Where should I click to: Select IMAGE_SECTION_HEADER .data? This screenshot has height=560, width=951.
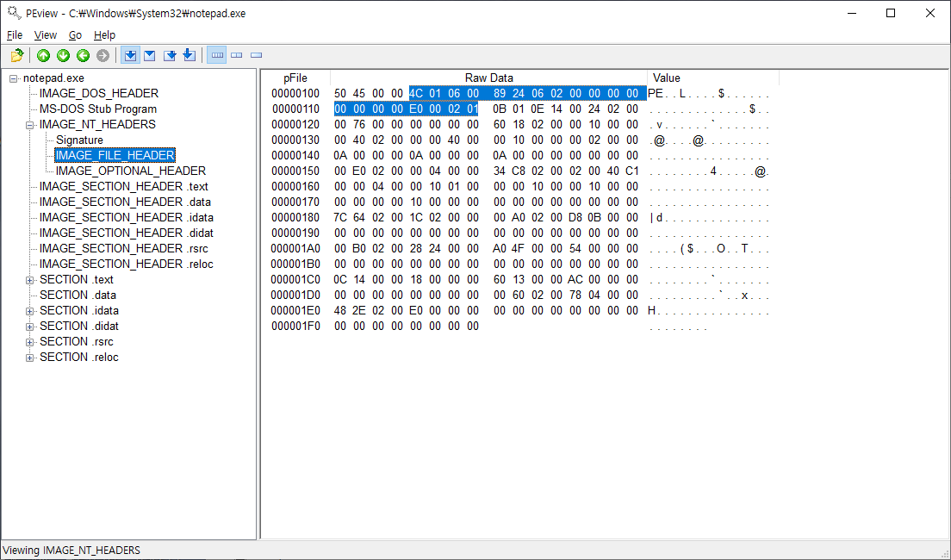point(125,202)
